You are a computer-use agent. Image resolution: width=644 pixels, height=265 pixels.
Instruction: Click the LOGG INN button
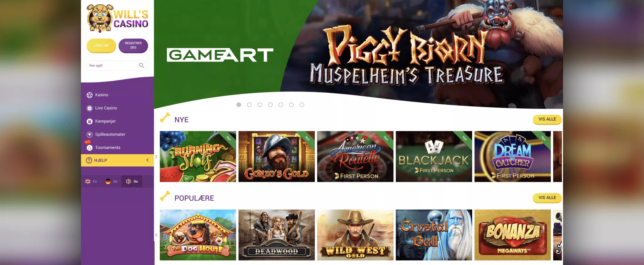[x=101, y=45]
